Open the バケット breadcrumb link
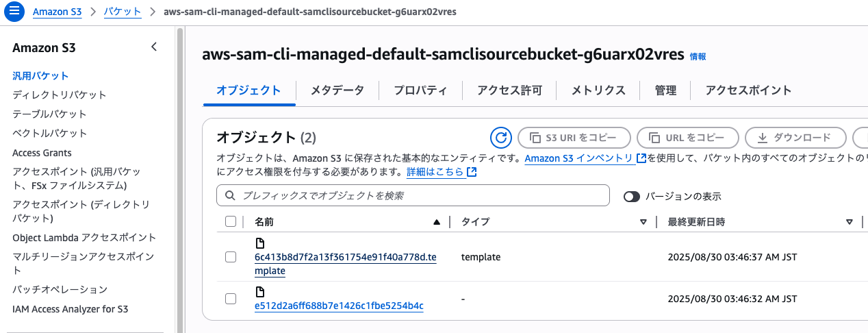 point(123,12)
